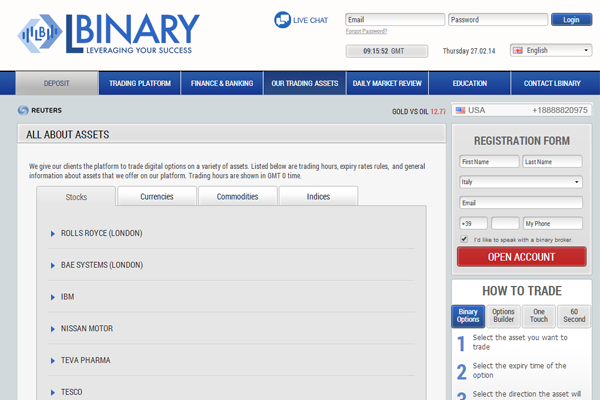Open the Trading Platform menu
This screenshot has height=400, width=600.
pyautogui.click(x=140, y=83)
